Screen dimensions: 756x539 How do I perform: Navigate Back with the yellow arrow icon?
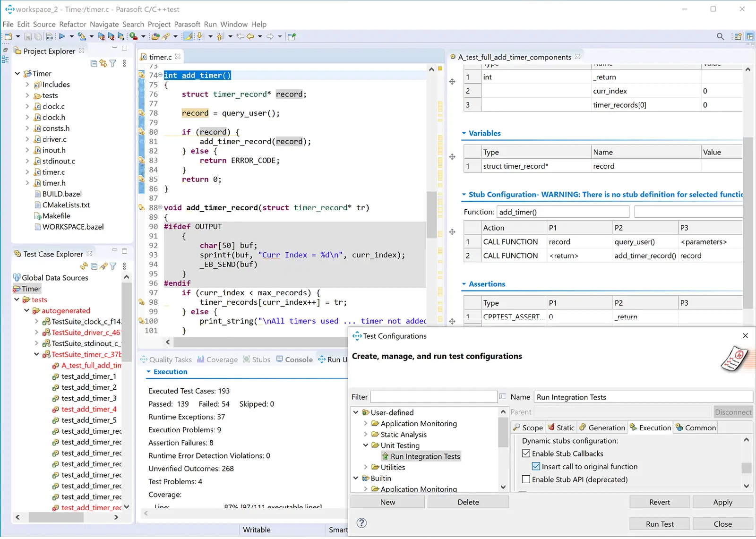click(x=250, y=36)
